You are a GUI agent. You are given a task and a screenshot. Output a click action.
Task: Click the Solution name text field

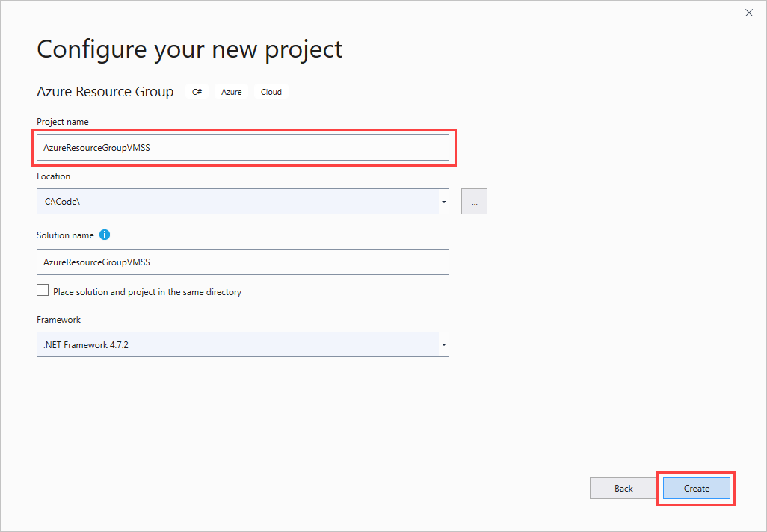tap(242, 262)
